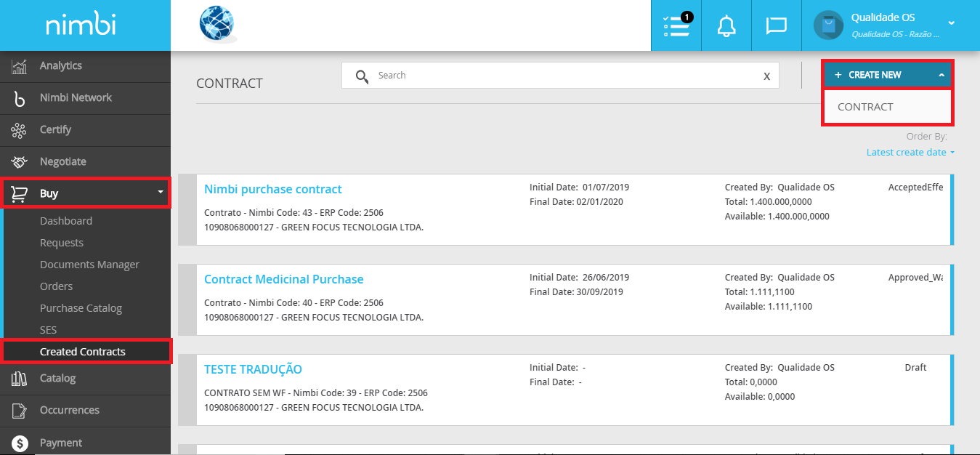Image resolution: width=980 pixels, height=455 pixels.
Task: Select CONTRACT from Create New menu
Action: pos(887,107)
